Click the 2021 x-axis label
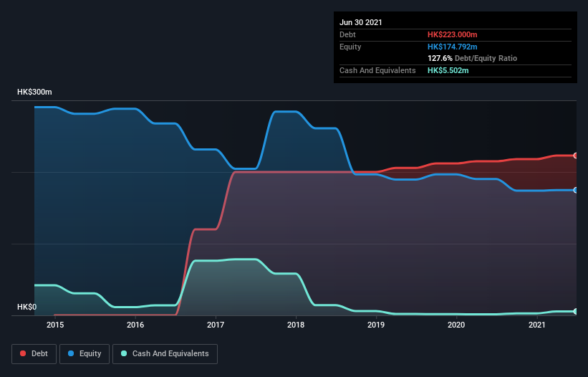 536,325
